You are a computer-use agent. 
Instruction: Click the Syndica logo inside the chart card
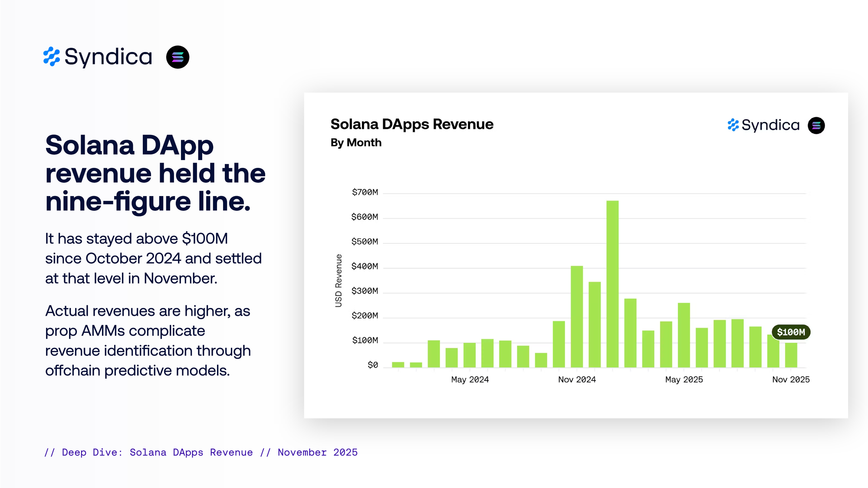pyautogui.click(x=764, y=125)
